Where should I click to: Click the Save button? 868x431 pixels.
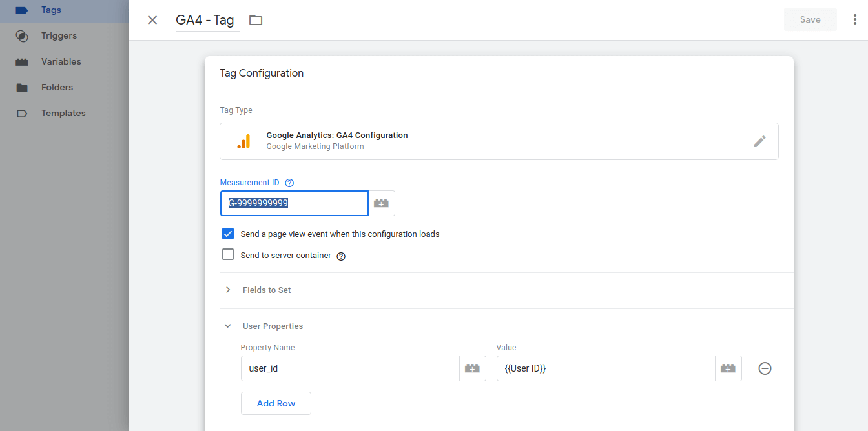pyautogui.click(x=810, y=19)
